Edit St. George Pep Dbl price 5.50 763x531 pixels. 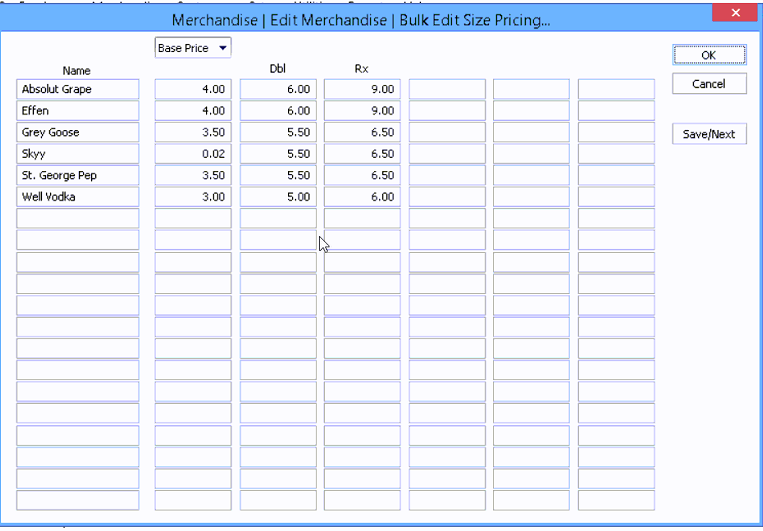click(278, 175)
